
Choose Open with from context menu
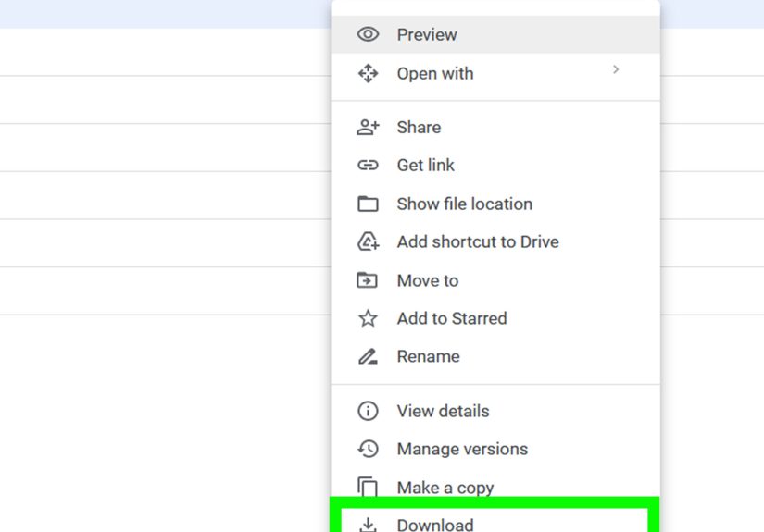495,73
